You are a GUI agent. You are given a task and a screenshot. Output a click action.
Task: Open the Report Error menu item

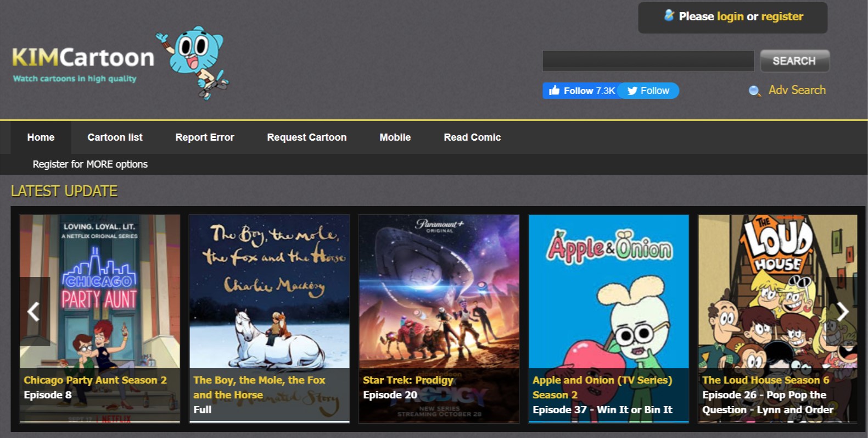[205, 137]
